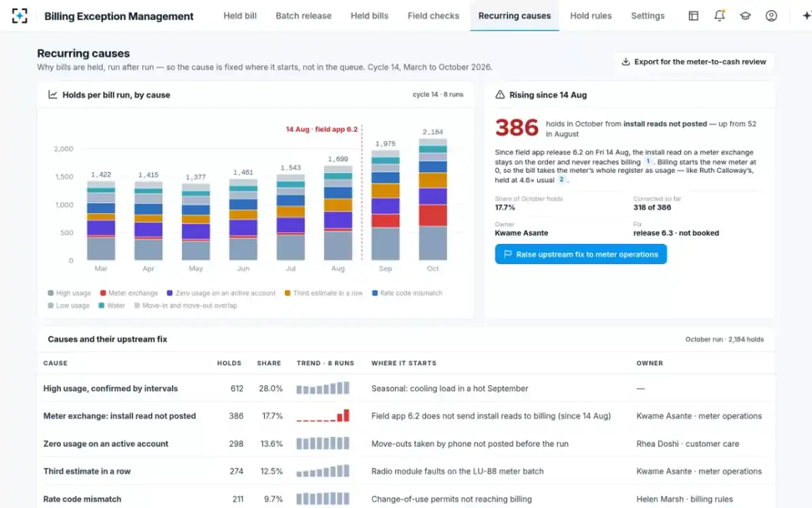
Task: Open footnote reference 1 in the summary text
Action: 648,162
